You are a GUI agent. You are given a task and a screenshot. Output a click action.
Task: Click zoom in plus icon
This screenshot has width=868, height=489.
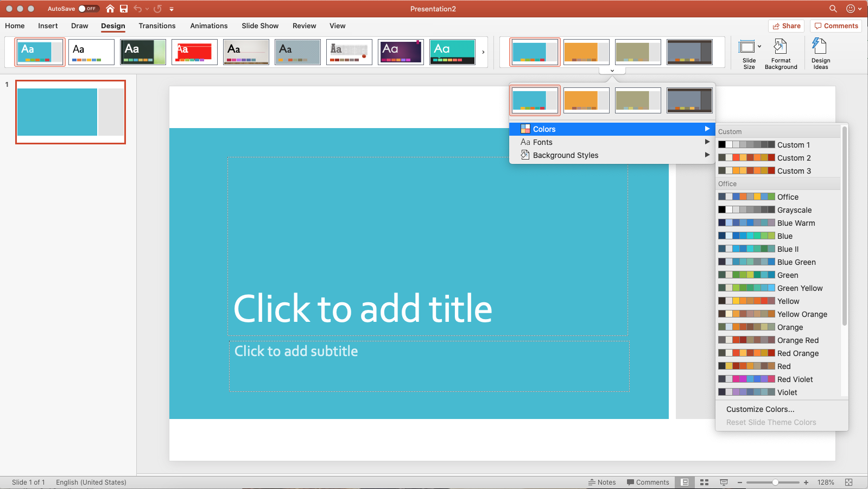point(806,482)
